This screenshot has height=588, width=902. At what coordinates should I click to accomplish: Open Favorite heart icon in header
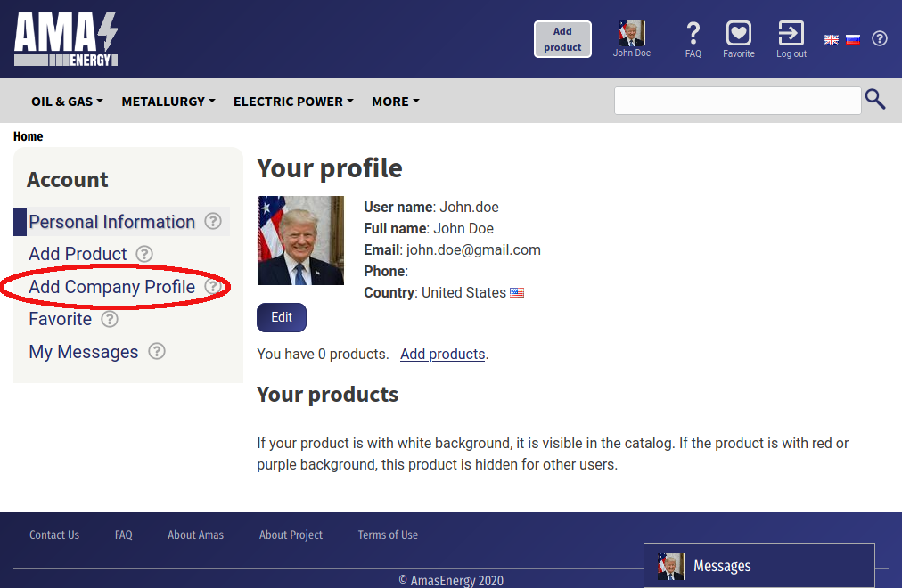pos(739,33)
